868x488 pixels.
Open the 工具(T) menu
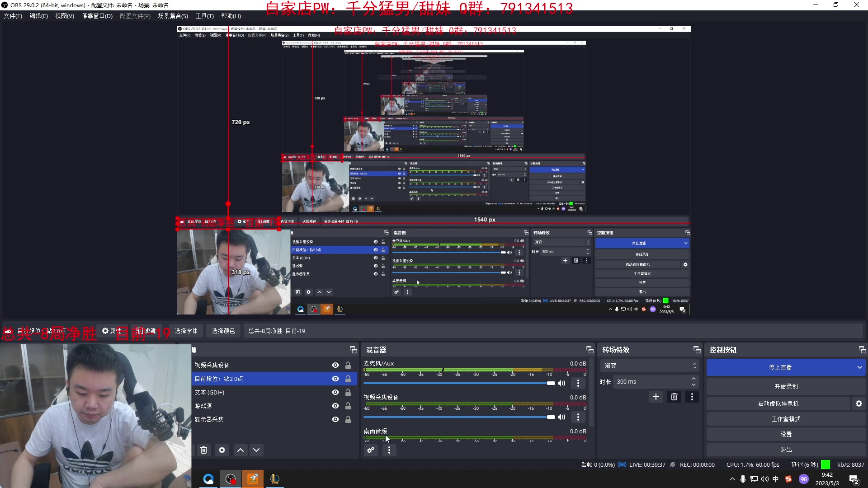pos(205,16)
